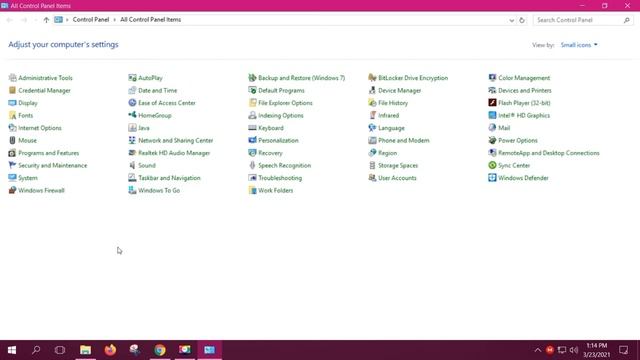Open the Flash Player icon
640x360 pixels.
492,103
